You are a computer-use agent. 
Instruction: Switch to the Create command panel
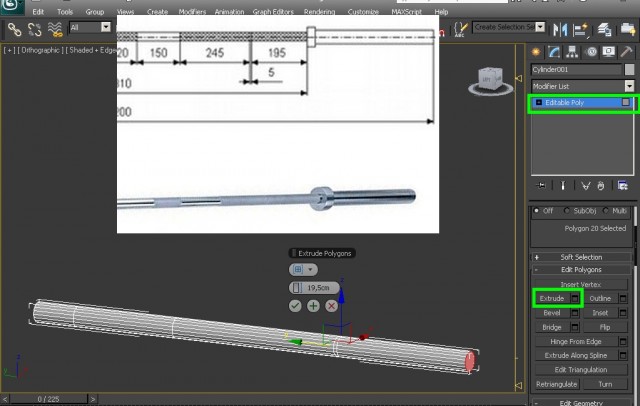[x=536, y=52]
